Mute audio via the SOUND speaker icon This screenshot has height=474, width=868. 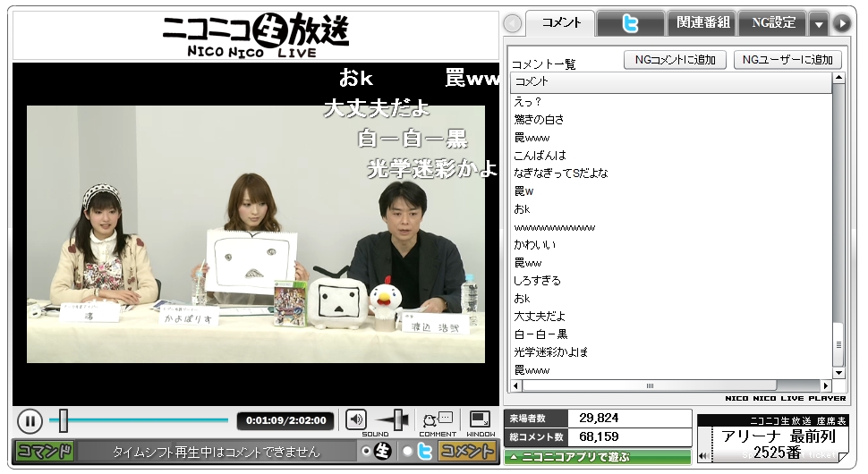[x=356, y=419]
